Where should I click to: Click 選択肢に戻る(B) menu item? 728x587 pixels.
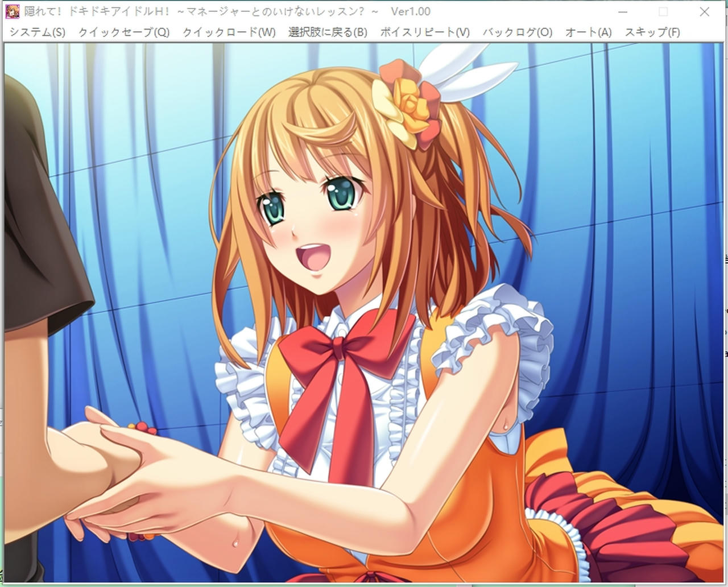328,32
